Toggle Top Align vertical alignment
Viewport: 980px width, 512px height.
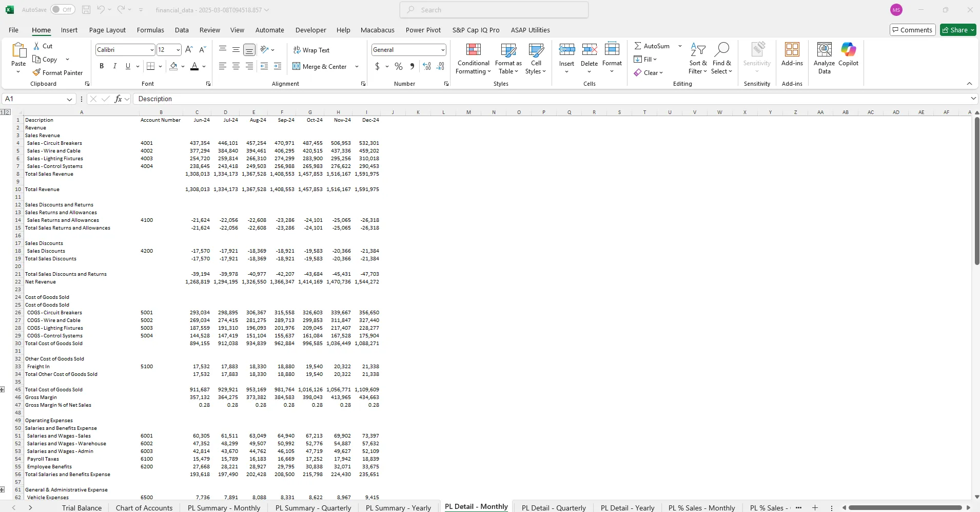(223, 50)
